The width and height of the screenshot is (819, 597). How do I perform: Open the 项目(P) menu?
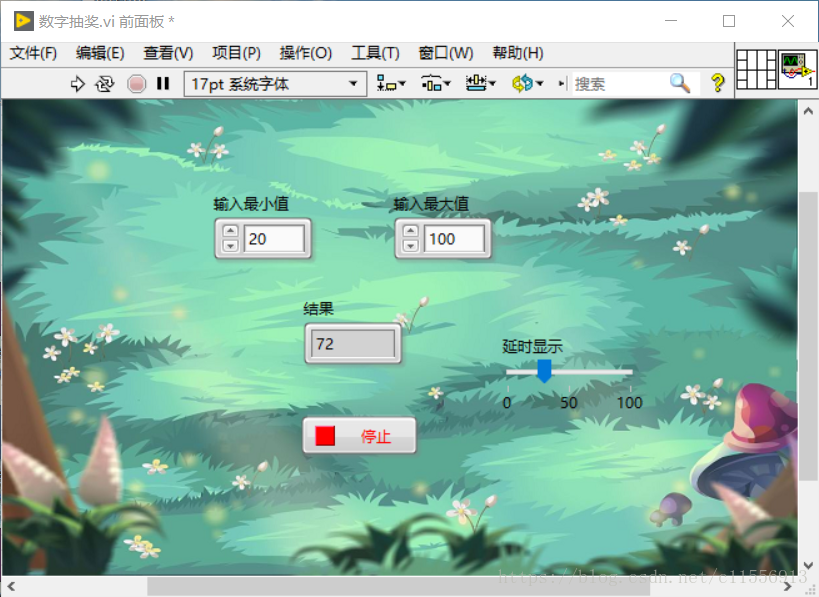(236, 53)
